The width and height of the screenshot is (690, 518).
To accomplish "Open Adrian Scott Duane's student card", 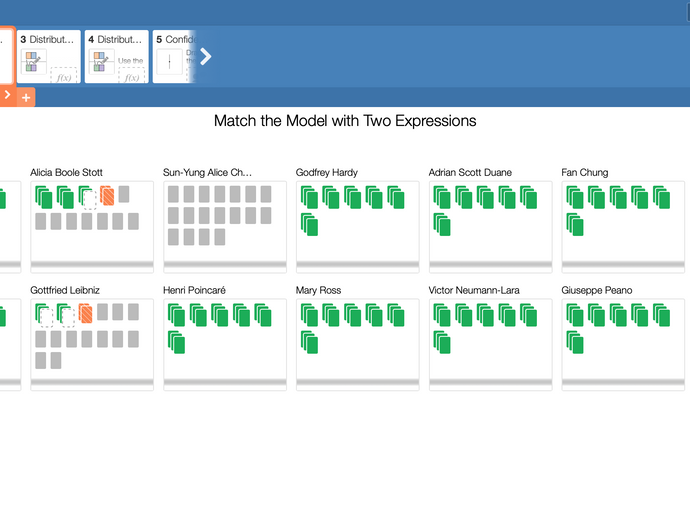I will [x=491, y=227].
